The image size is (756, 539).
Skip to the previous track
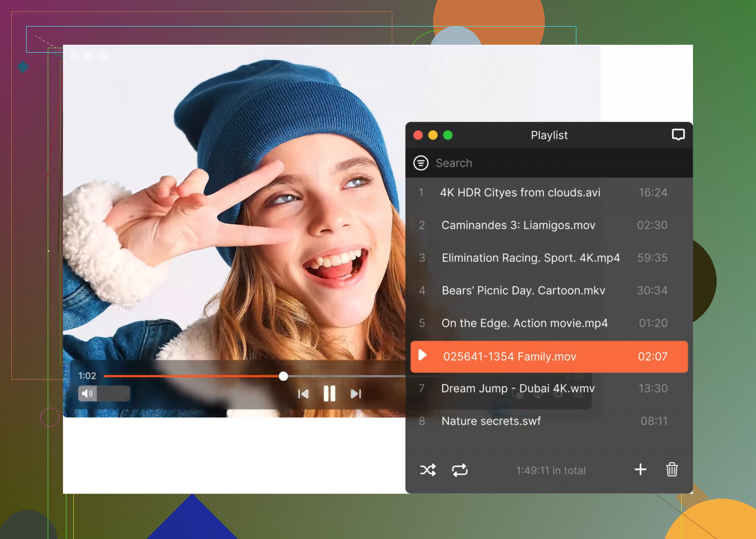coord(303,393)
